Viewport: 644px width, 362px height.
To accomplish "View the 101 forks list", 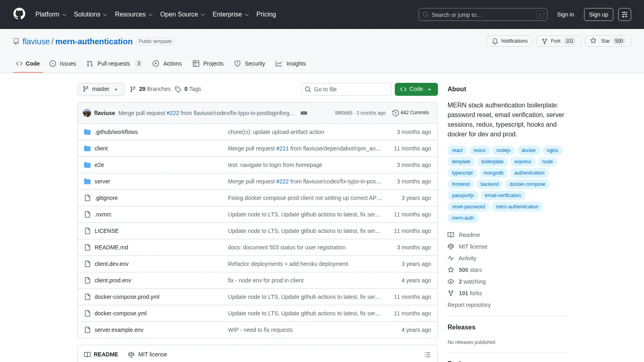I will click(x=465, y=293).
